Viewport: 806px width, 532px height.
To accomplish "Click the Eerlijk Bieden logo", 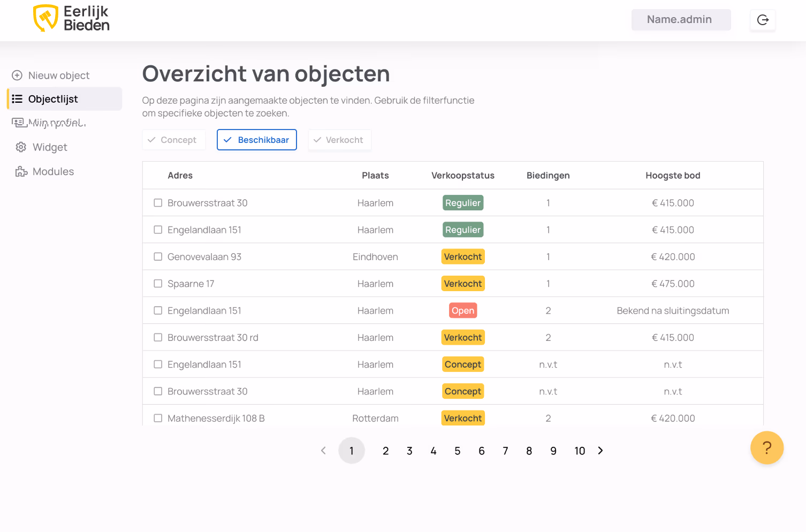I will pyautogui.click(x=71, y=18).
